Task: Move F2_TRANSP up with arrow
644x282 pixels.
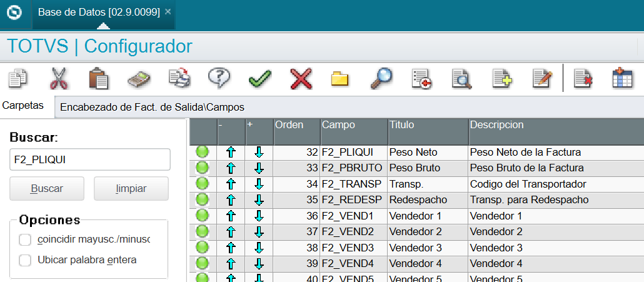Action: click(x=231, y=184)
